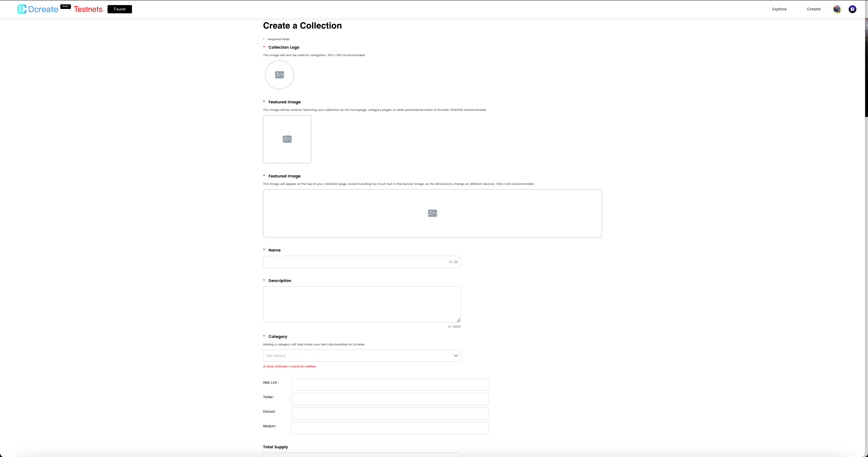Click the wide banner image upload placeholder

coord(432,213)
